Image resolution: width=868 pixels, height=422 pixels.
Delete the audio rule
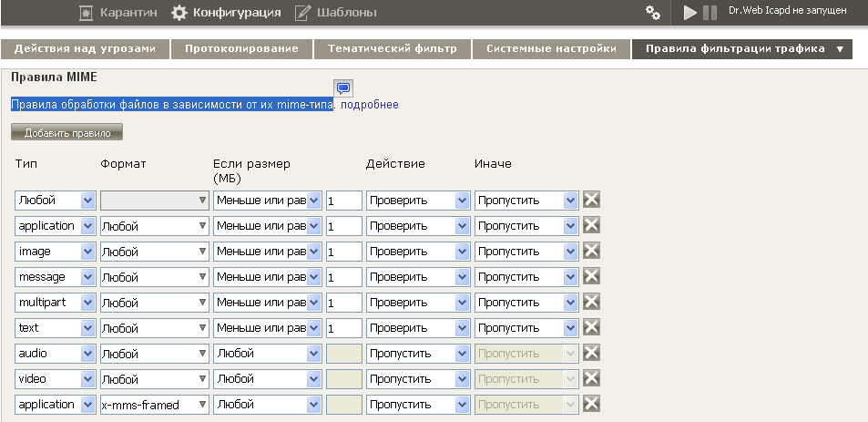pyautogui.click(x=591, y=352)
